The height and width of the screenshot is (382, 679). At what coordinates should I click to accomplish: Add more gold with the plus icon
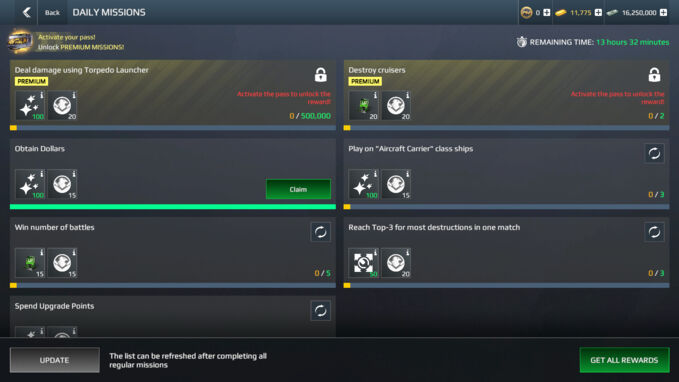[598, 13]
